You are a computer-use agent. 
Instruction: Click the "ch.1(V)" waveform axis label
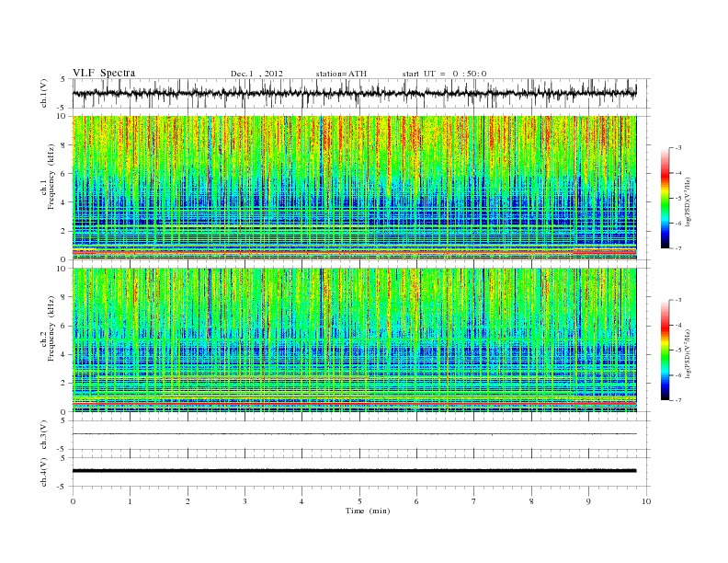pyautogui.click(x=44, y=93)
